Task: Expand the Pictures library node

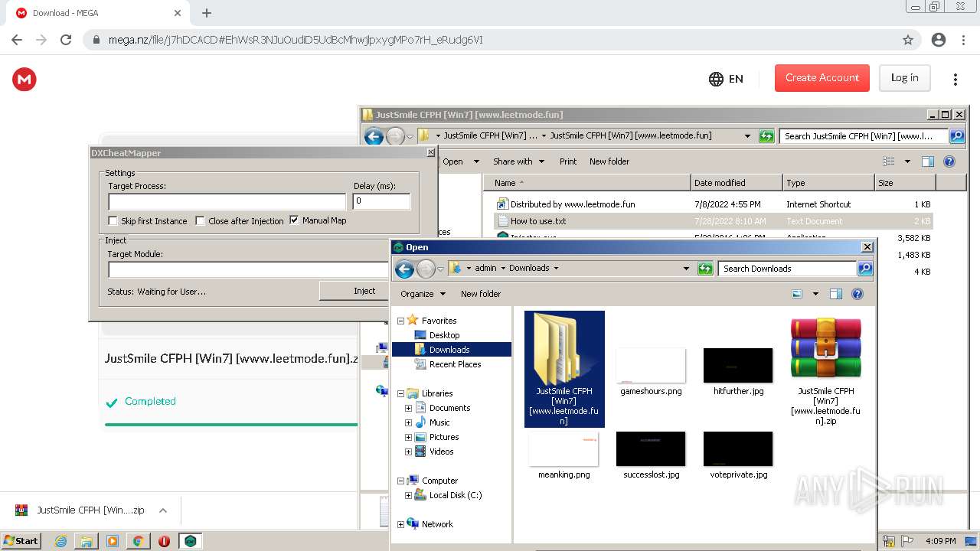Action: [x=409, y=437]
